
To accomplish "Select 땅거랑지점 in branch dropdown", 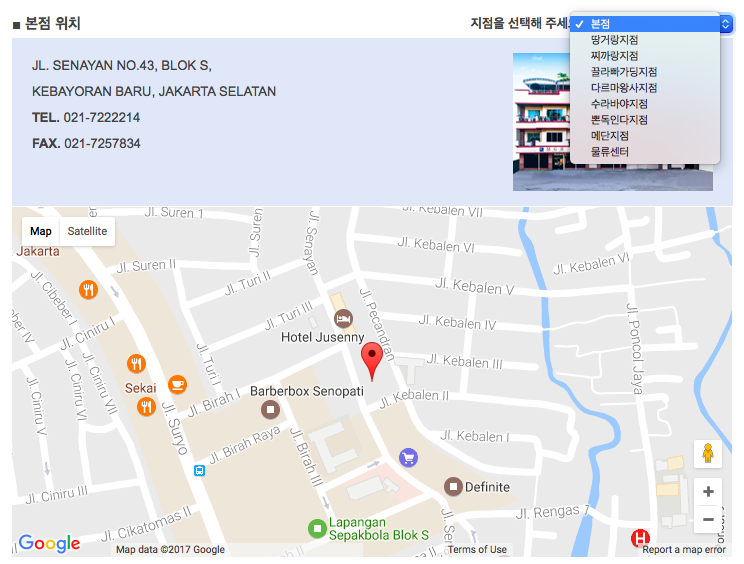I will point(645,40).
